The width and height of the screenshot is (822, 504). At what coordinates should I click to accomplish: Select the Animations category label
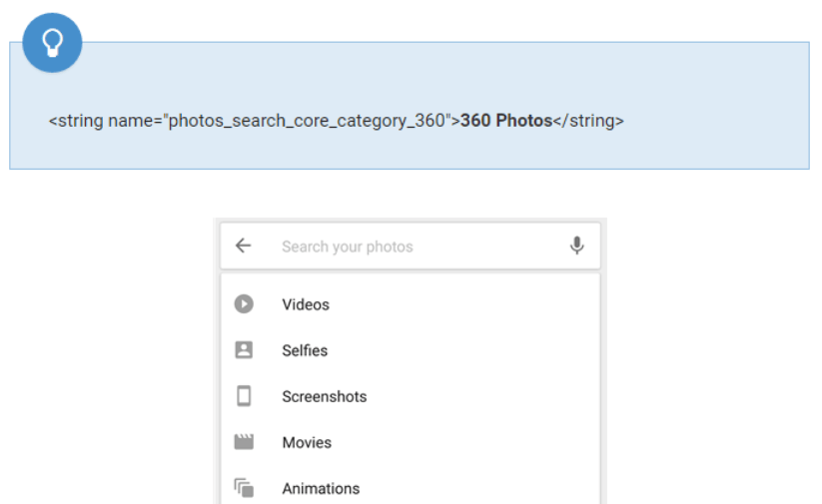coord(321,488)
